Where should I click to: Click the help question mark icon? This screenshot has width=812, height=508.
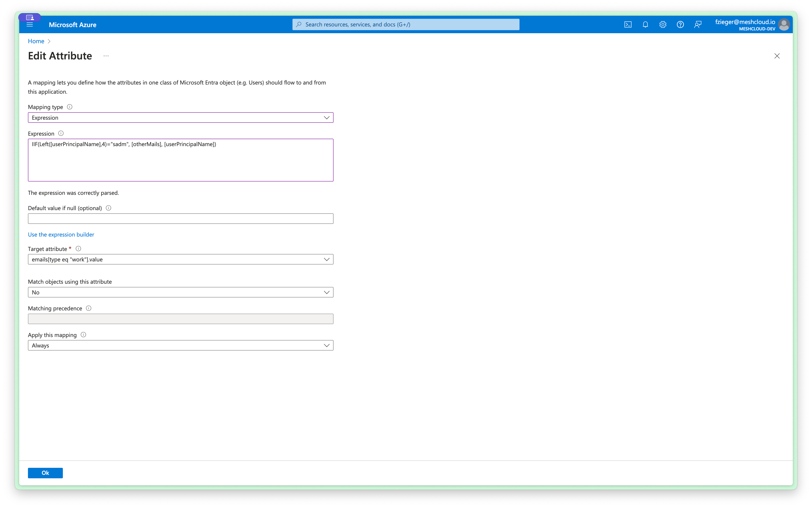pos(680,24)
